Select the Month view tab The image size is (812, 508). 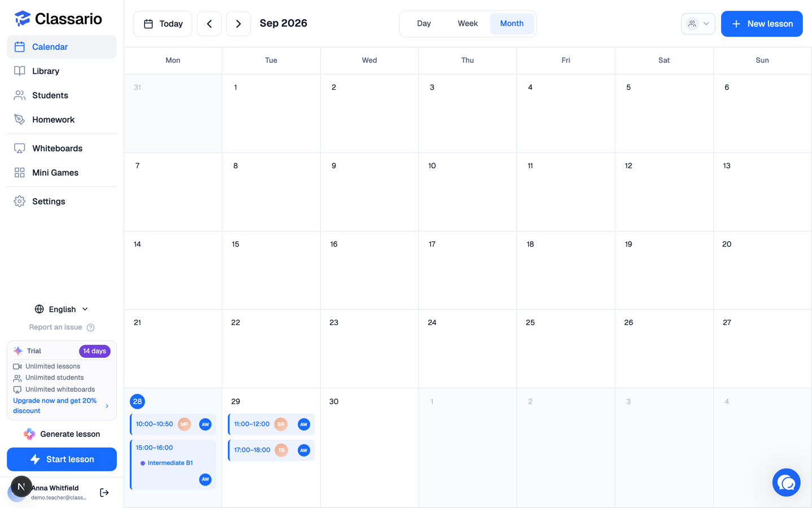pos(511,24)
